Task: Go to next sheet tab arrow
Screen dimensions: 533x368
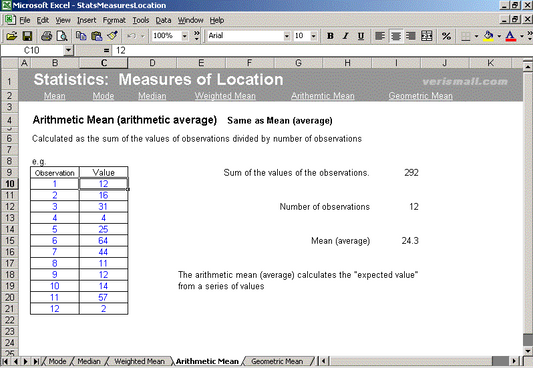Action: coord(25,361)
